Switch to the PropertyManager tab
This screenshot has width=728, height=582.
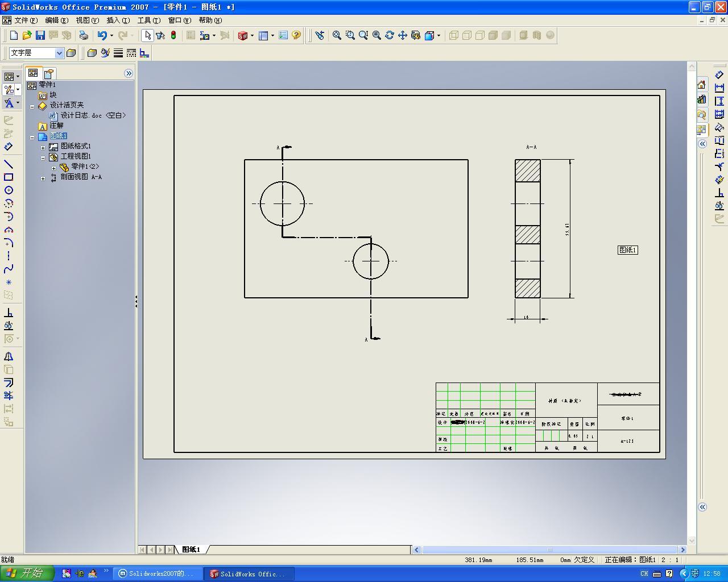pyautogui.click(x=49, y=73)
